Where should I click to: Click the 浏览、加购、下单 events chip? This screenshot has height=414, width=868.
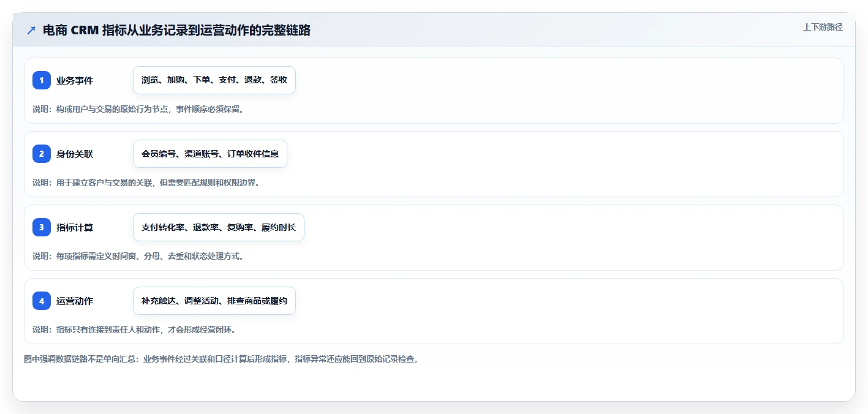214,80
